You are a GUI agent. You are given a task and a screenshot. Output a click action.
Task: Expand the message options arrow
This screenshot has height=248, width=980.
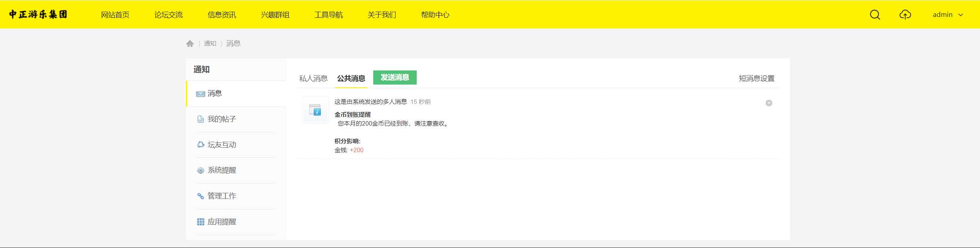[769, 103]
